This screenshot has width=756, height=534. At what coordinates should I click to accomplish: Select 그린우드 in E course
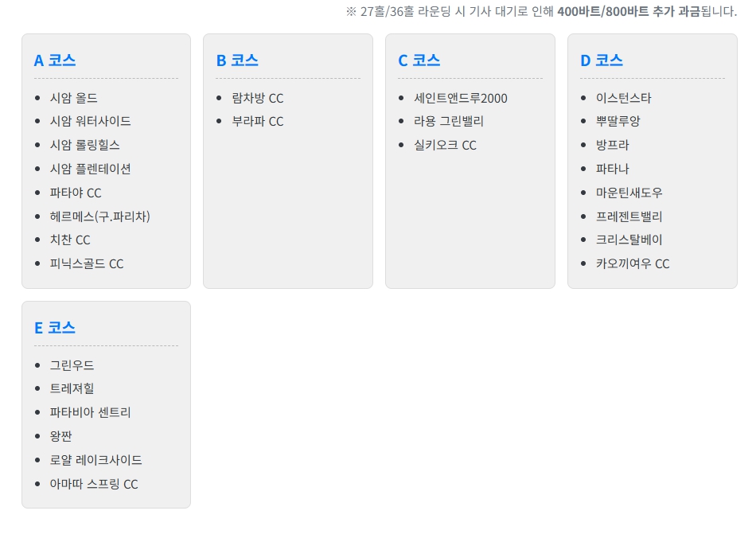pyautogui.click(x=72, y=365)
